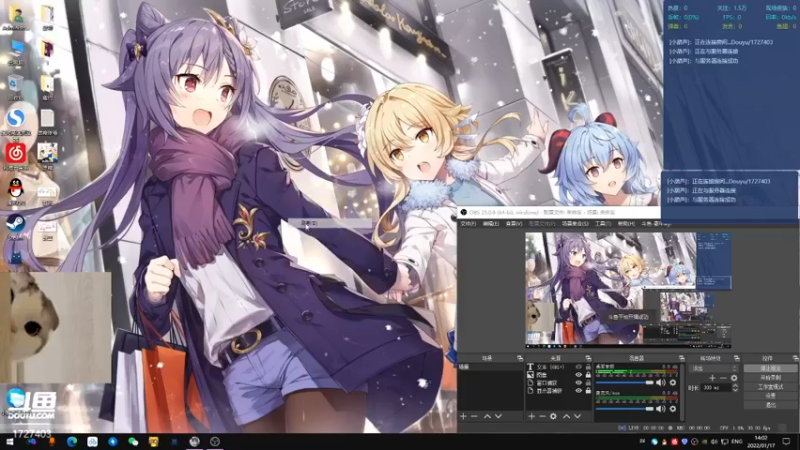Click the taskbar clock showing 14:02

761,441
